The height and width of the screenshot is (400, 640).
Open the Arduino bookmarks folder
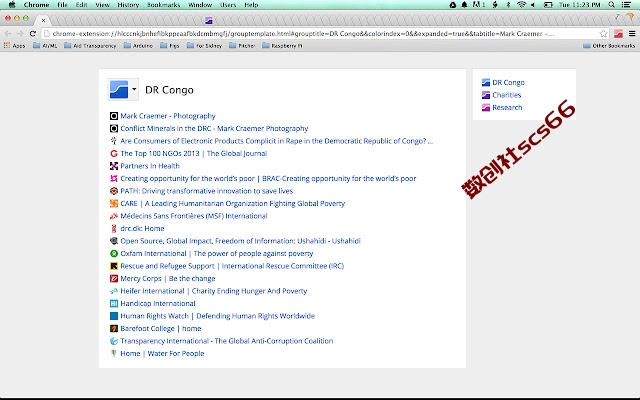(138, 46)
